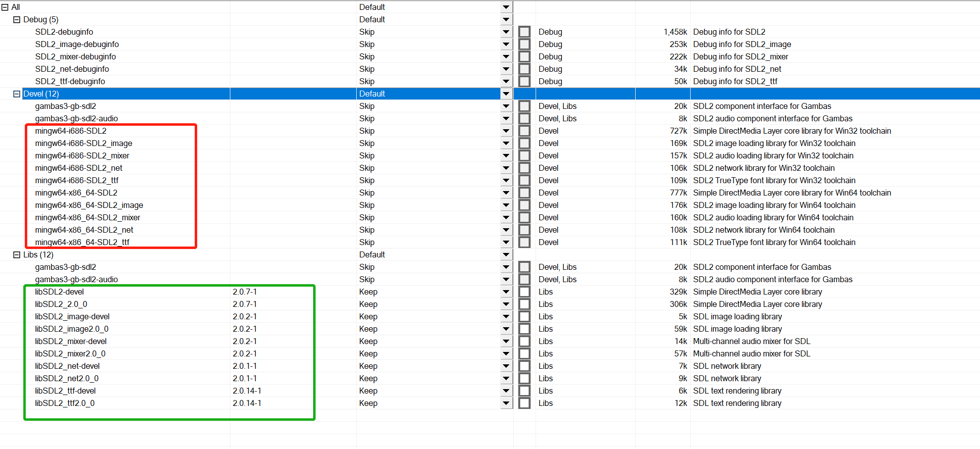This screenshot has height=449, width=980.
Task: Click the Keep action for libSDL2_image-devel
Action: pos(368,317)
